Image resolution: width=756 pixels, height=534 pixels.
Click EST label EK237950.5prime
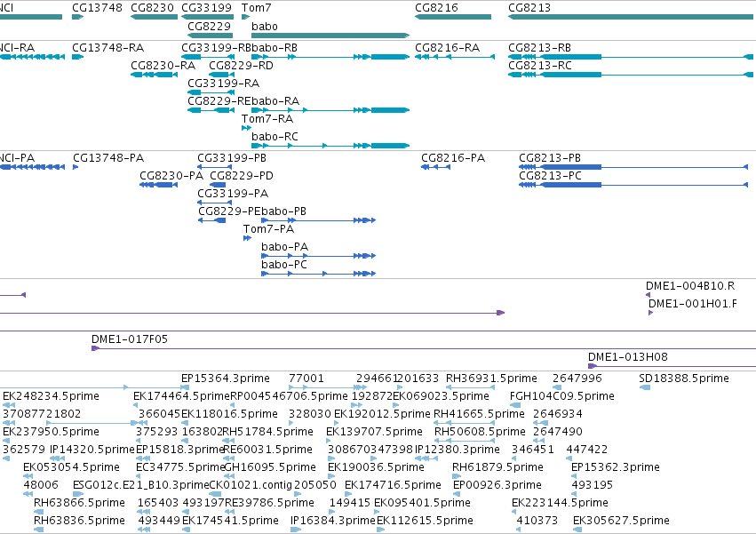52,432
